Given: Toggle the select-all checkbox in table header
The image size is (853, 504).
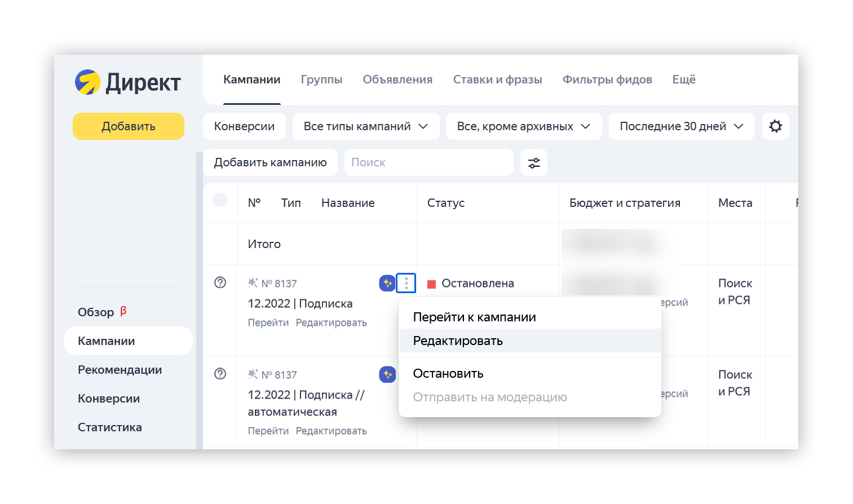Looking at the screenshot, I should pyautogui.click(x=220, y=200).
